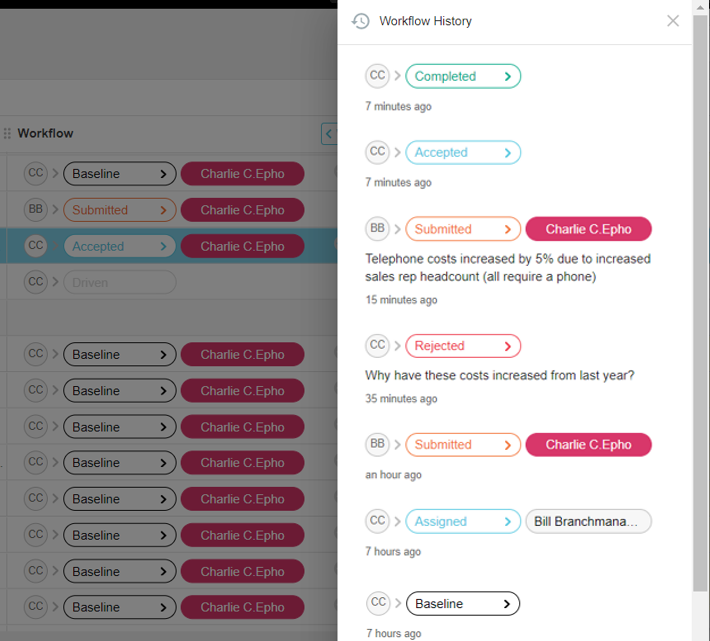This screenshot has width=710, height=641.
Task: Close the Workflow History panel
Action: point(673,21)
